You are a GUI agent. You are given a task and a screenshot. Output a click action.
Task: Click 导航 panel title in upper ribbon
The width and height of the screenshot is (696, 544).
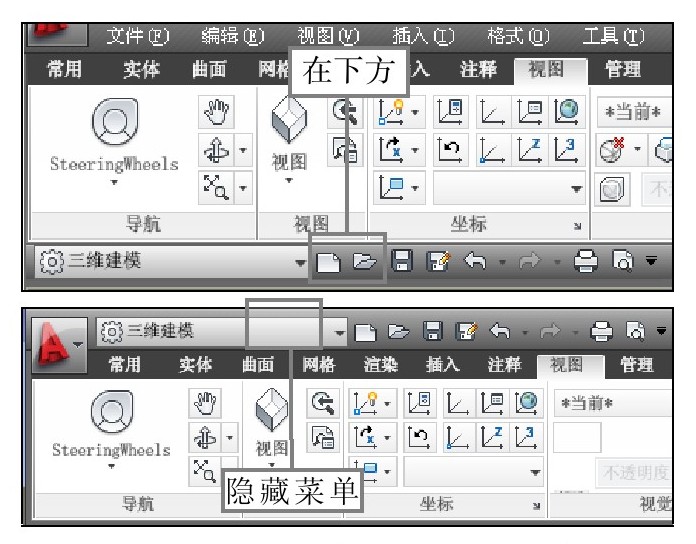point(143,224)
